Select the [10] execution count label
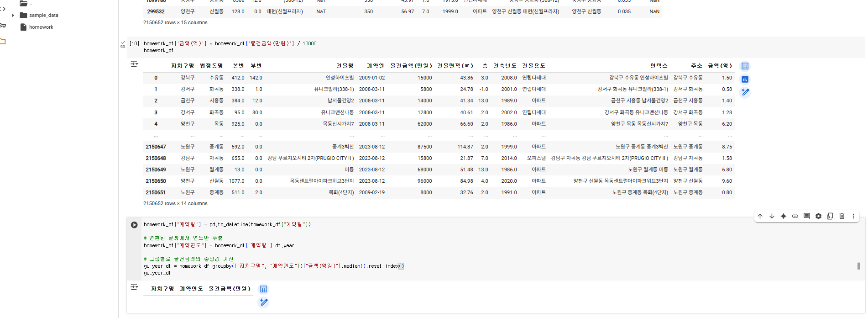 (134, 43)
